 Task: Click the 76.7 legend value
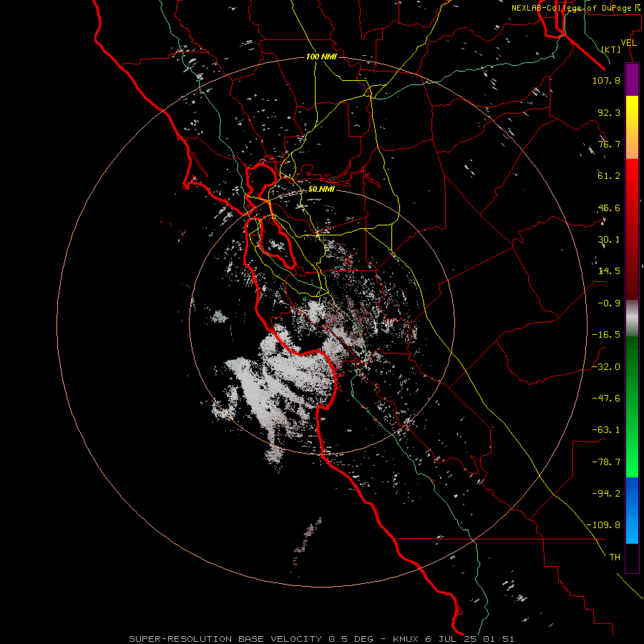pos(609,144)
